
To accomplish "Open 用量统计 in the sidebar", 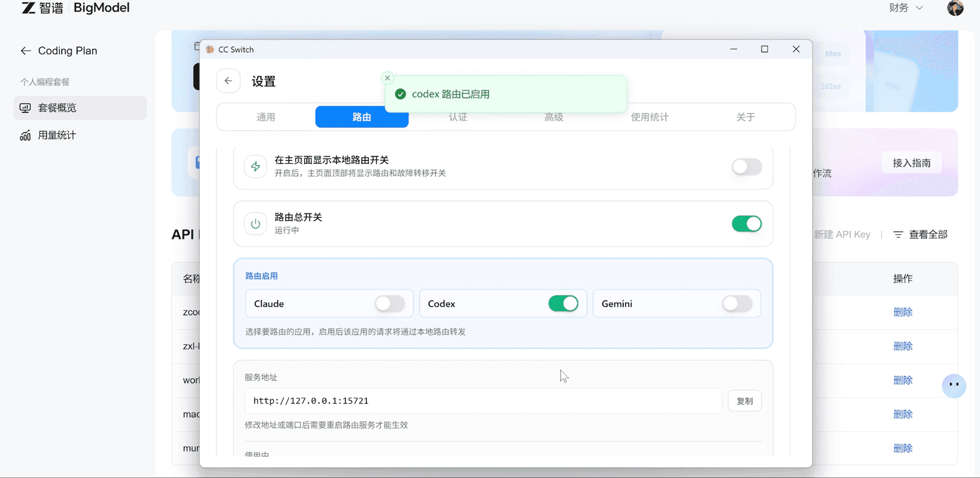I will [x=80, y=135].
